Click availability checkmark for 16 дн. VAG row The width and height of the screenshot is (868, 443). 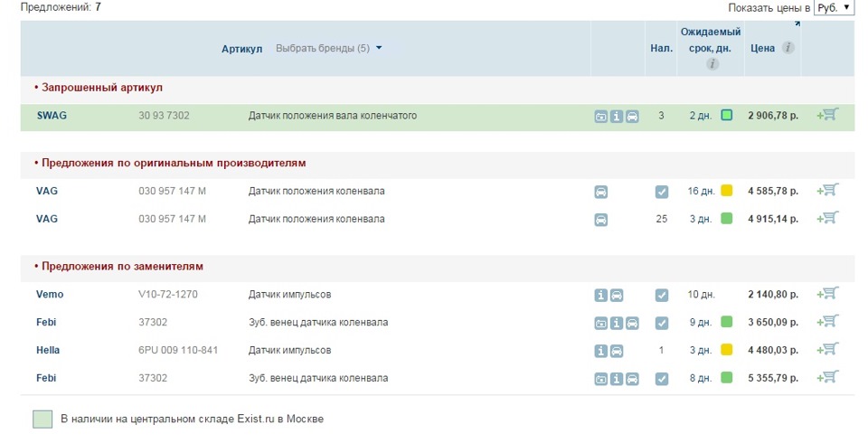[x=662, y=192]
